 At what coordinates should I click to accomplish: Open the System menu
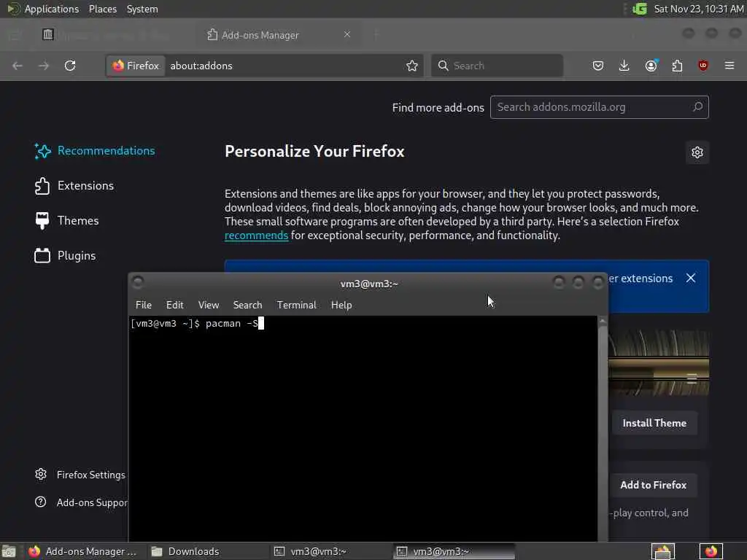pyautogui.click(x=142, y=9)
